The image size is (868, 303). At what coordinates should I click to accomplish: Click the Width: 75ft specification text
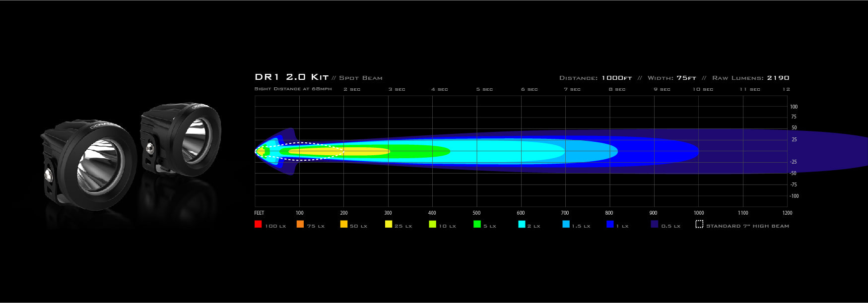(x=671, y=78)
